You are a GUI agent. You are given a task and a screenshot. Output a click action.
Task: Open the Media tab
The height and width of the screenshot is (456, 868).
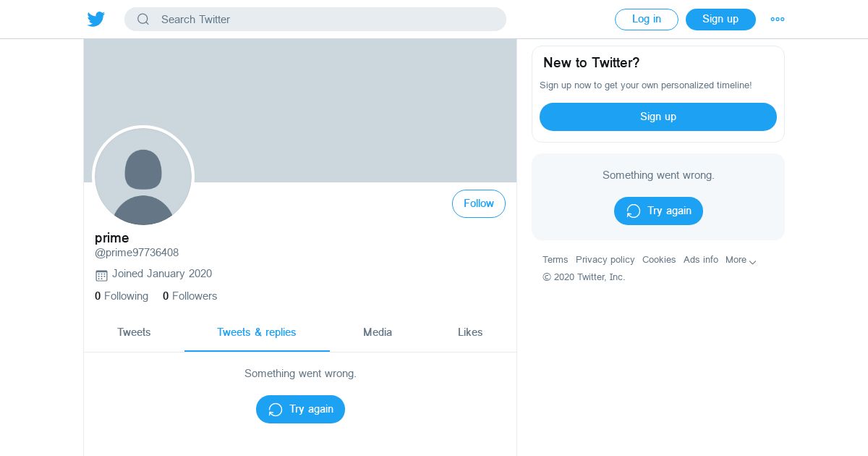pyautogui.click(x=378, y=333)
